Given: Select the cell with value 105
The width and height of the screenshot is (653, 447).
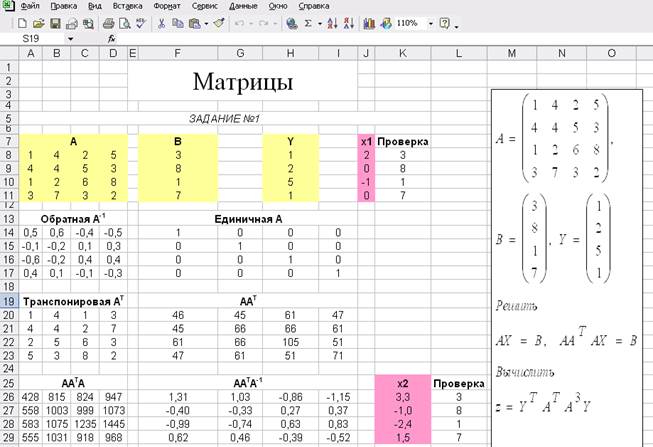Looking at the screenshot, I should click(290, 342).
